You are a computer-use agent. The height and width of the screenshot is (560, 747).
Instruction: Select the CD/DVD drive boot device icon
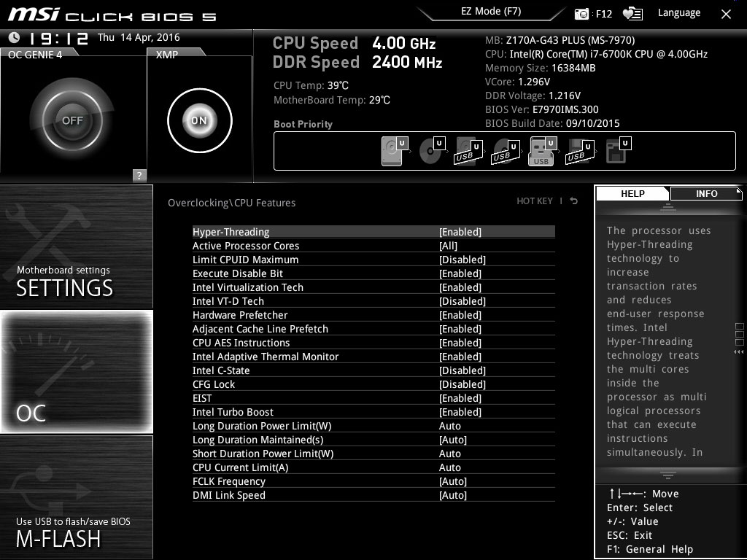tap(432, 150)
